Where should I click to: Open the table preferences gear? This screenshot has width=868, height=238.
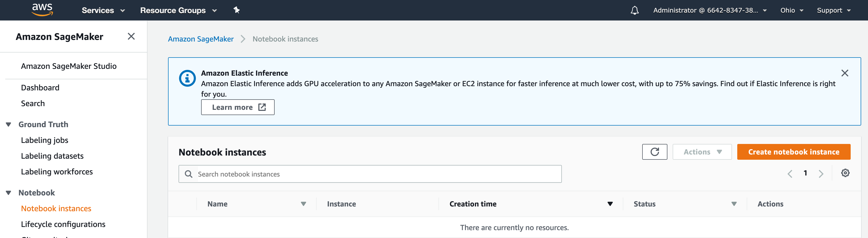pos(845,173)
